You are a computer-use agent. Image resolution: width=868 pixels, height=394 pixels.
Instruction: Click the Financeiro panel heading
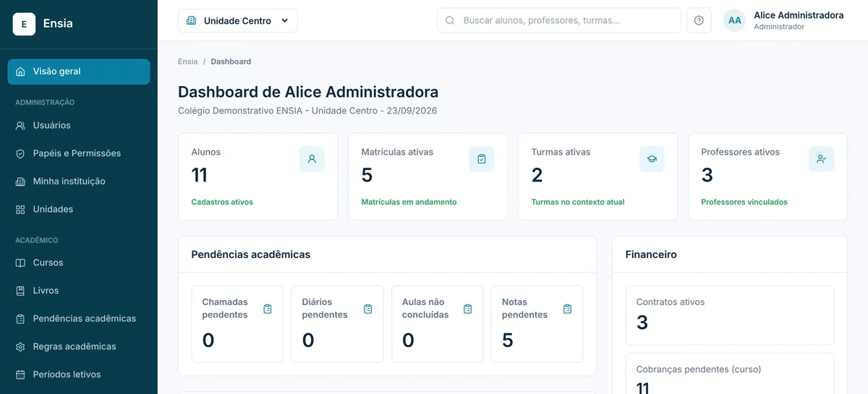(x=651, y=254)
